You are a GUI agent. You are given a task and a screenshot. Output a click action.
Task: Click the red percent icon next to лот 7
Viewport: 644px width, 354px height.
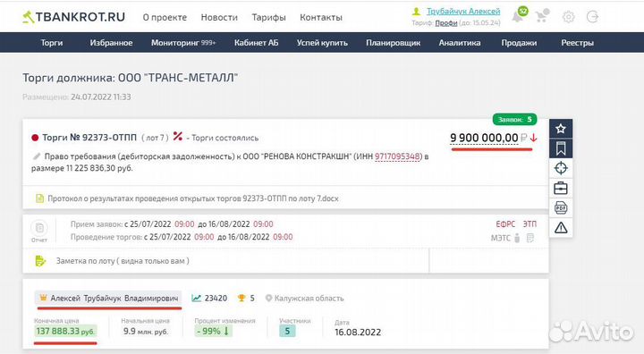click(177, 137)
